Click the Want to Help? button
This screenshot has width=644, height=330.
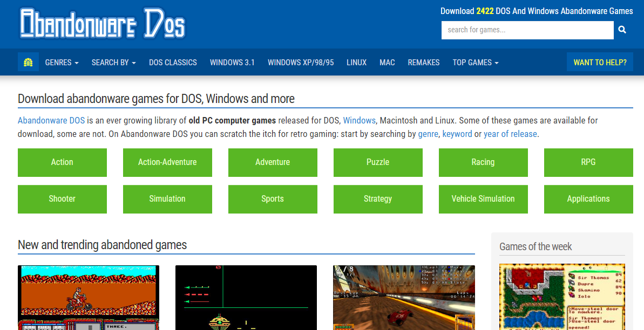(x=600, y=63)
